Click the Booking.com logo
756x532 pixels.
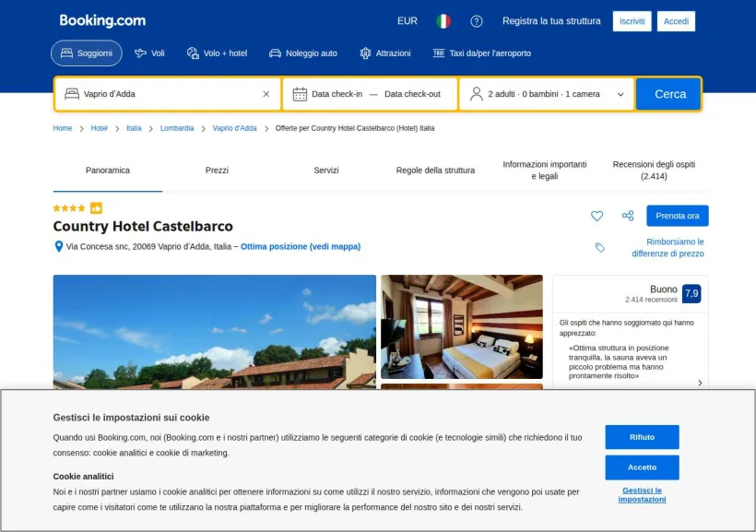pyautogui.click(x=102, y=20)
